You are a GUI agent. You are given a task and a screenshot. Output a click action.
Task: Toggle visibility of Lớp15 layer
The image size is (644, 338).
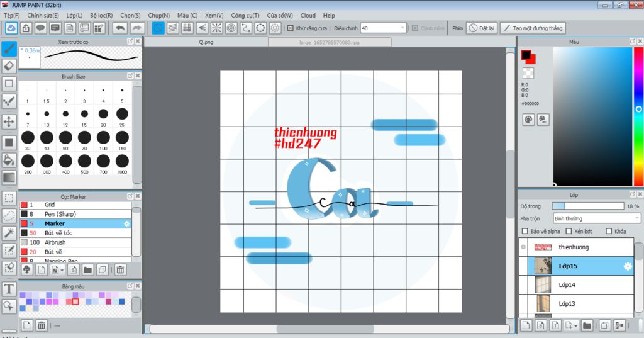(523, 266)
